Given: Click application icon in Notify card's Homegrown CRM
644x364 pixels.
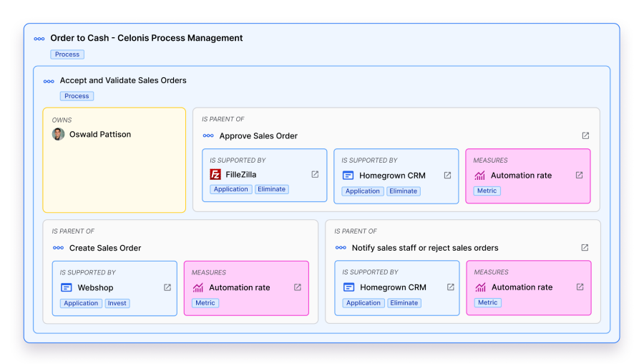Looking at the screenshot, I should pyautogui.click(x=348, y=287).
